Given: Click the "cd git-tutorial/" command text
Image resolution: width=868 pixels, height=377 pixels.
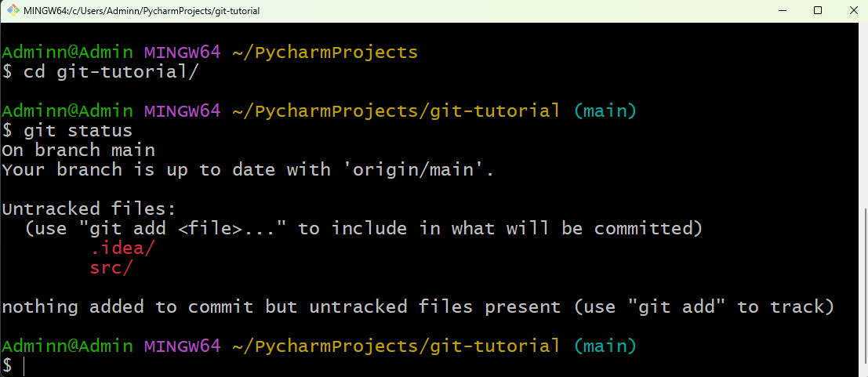Looking at the screenshot, I should coord(111,71).
